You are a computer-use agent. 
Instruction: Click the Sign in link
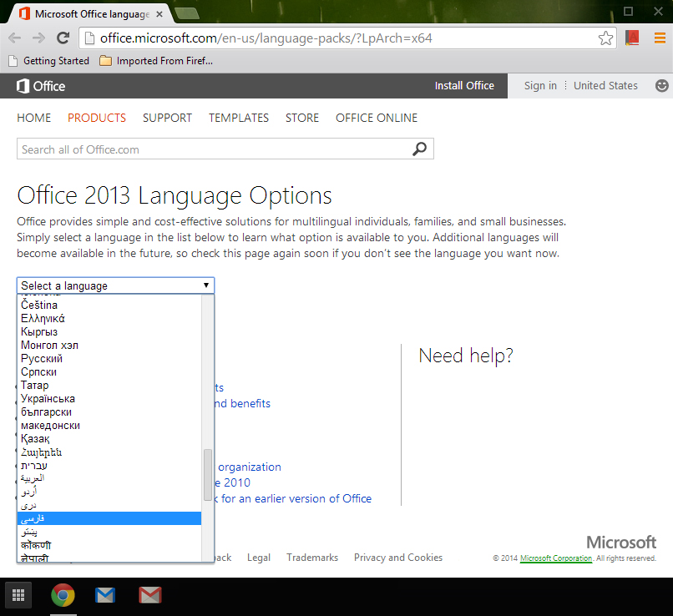coord(540,85)
